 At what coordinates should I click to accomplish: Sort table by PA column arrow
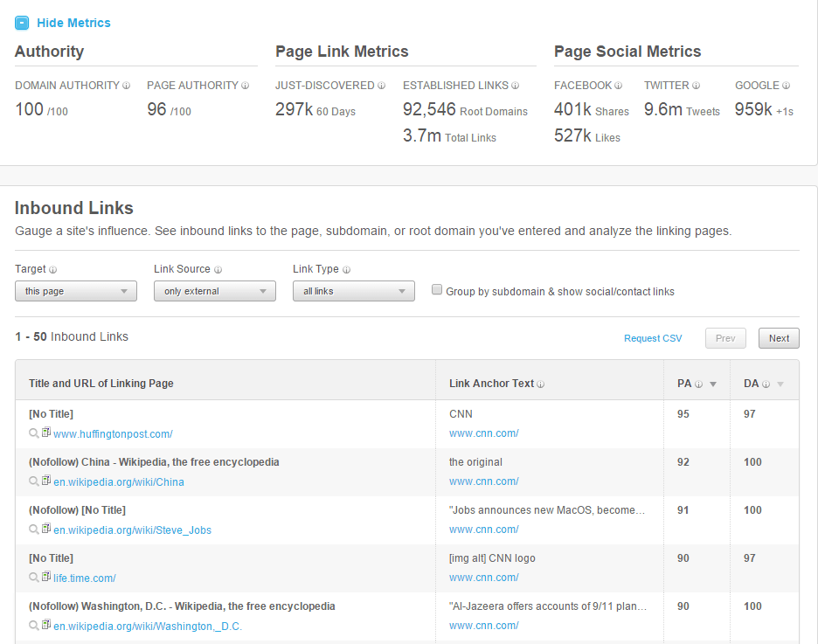[x=713, y=384]
